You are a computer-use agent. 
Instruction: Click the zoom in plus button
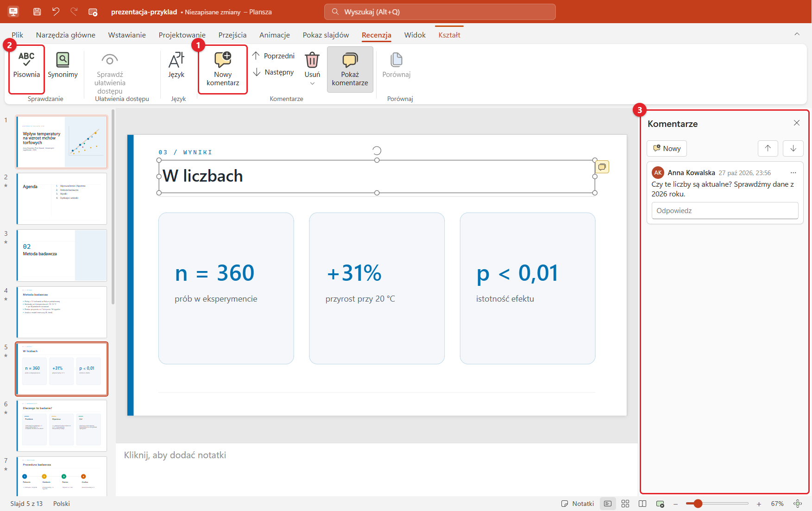[x=759, y=504]
